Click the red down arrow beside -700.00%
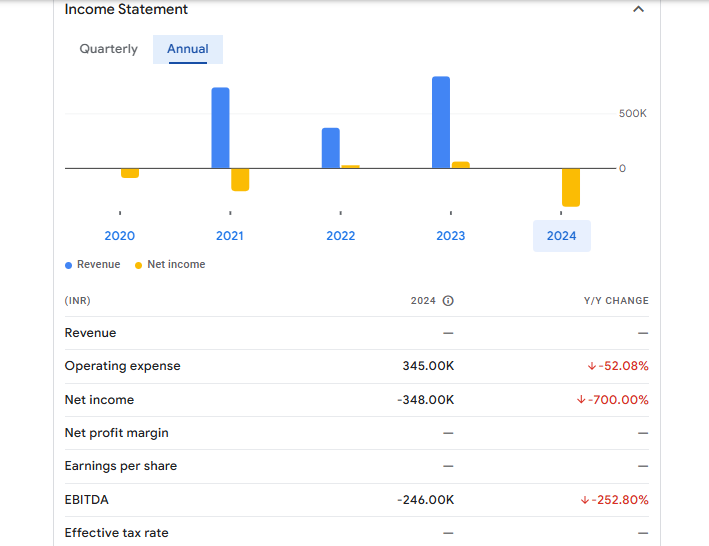Screen dimensions: 709x546 click(x=581, y=400)
